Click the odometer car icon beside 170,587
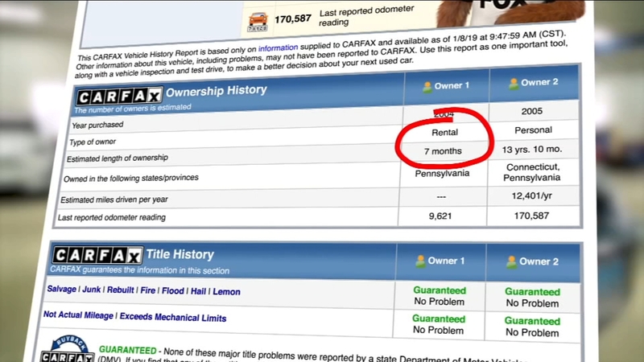 click(258, 23)
